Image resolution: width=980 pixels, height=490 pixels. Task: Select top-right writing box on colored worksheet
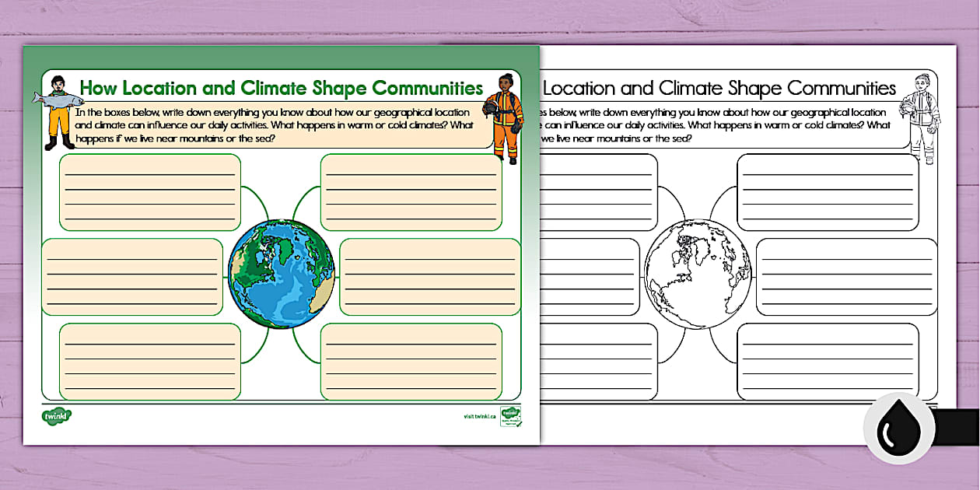pyautogui.click(x=411, y=192)
